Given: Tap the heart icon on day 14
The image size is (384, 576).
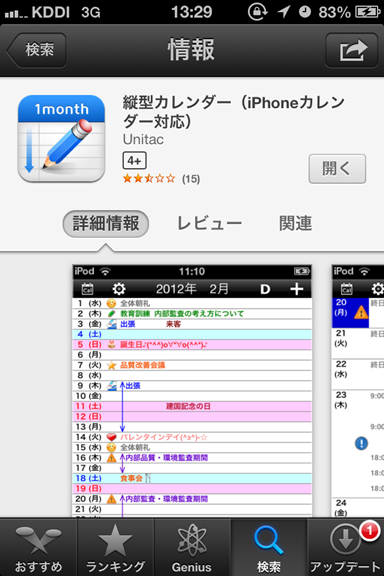Looking at the screenshot, I should [x=111, y=437].
